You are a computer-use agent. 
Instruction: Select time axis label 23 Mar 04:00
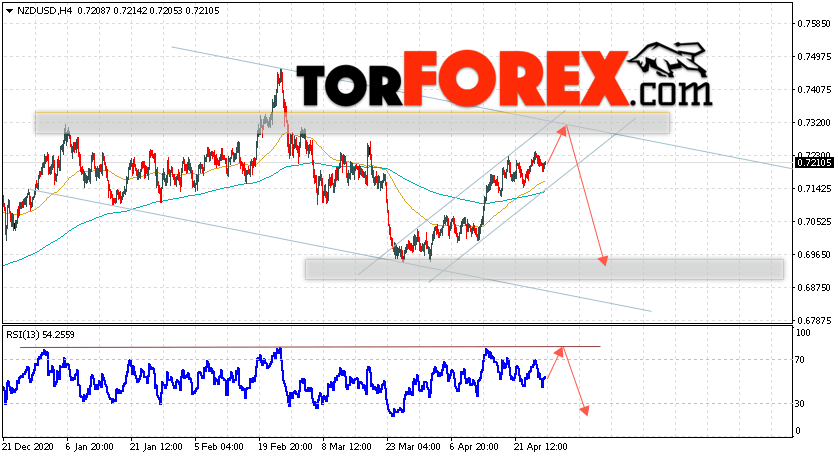click(414, 447)
